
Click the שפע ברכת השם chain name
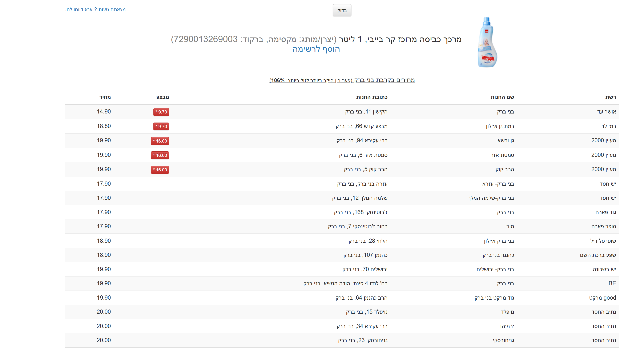point(598,255)
